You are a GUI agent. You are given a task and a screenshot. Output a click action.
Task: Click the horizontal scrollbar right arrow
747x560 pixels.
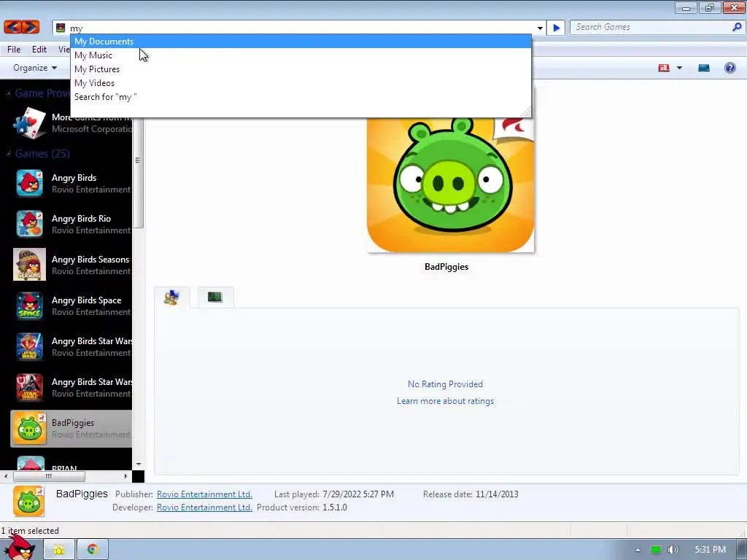tap(125, 475)
